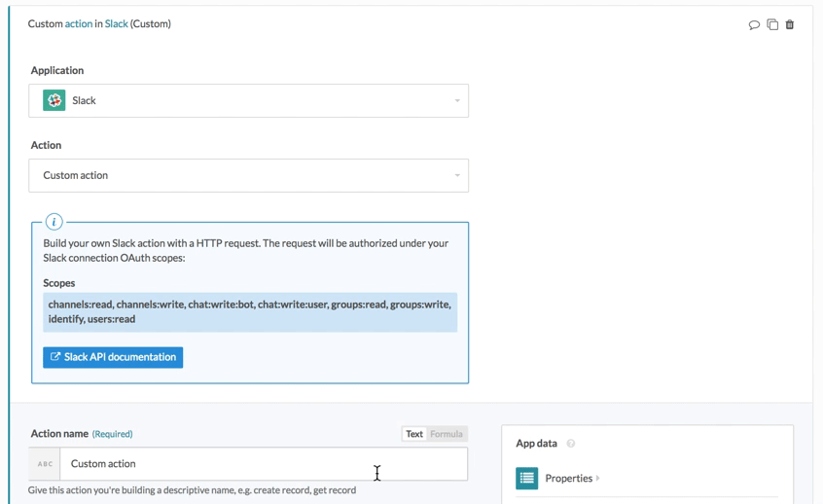Click the duplicate step icon

[772, 24]
